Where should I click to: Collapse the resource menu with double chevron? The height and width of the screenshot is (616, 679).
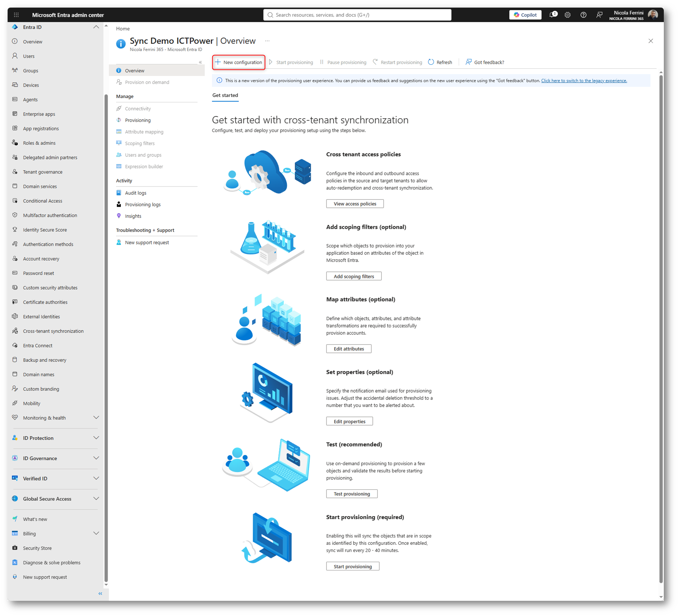pos(200,62)
